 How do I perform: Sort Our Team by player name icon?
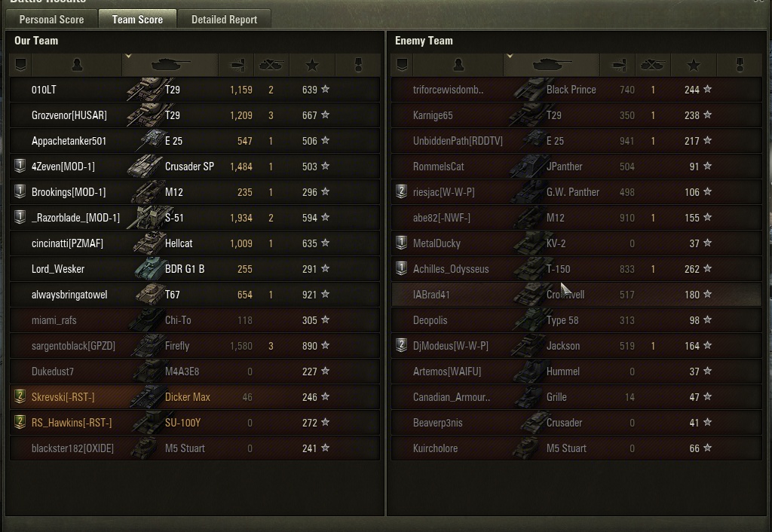click(76, 66)
